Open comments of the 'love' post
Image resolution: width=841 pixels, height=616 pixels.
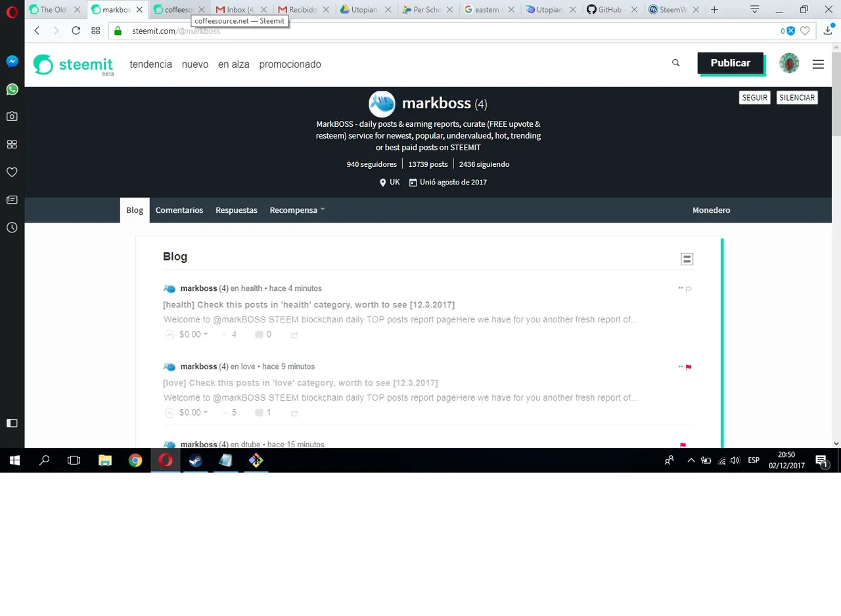click(263, 412)
